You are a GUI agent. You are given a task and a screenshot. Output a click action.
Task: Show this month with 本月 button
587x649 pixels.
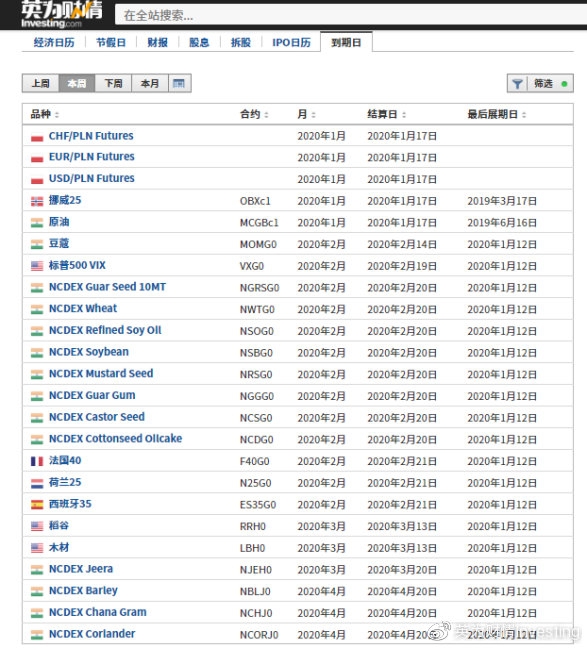click(x=149, y=83)
